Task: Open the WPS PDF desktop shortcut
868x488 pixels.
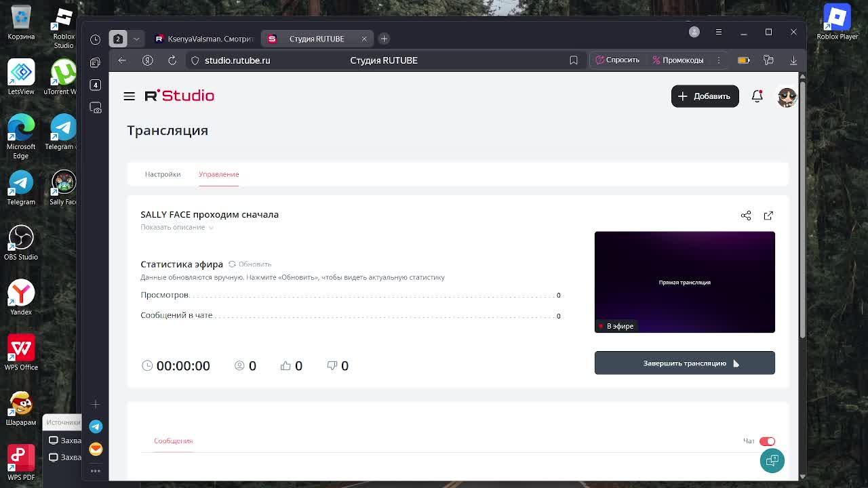Action: pos(21,463)
